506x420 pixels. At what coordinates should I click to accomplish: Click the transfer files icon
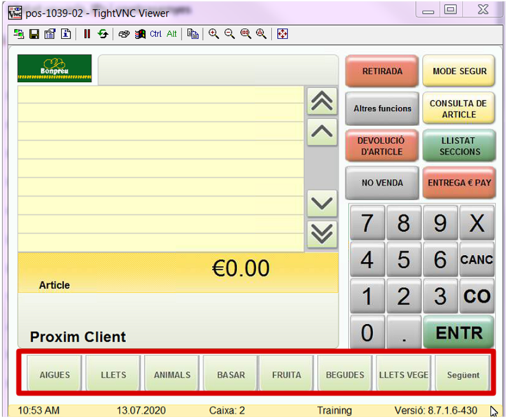pos(193,34)
